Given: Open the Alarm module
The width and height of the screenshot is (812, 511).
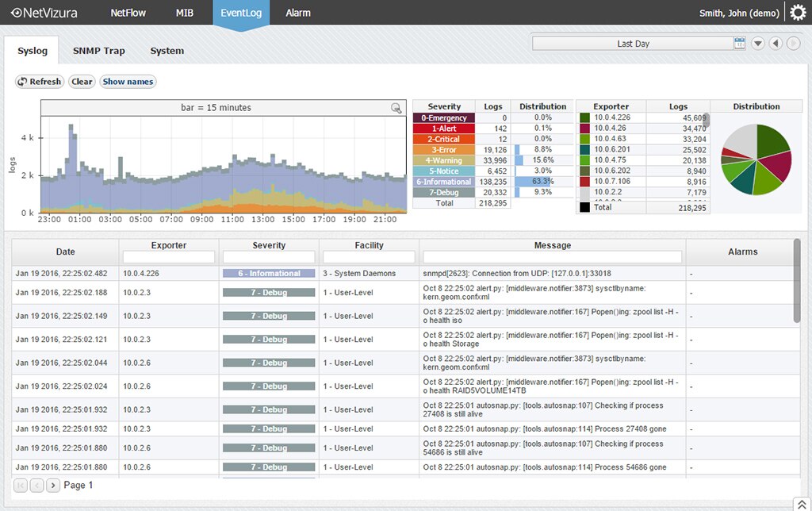Looking at the screenshot, I should tap(298, 13).
